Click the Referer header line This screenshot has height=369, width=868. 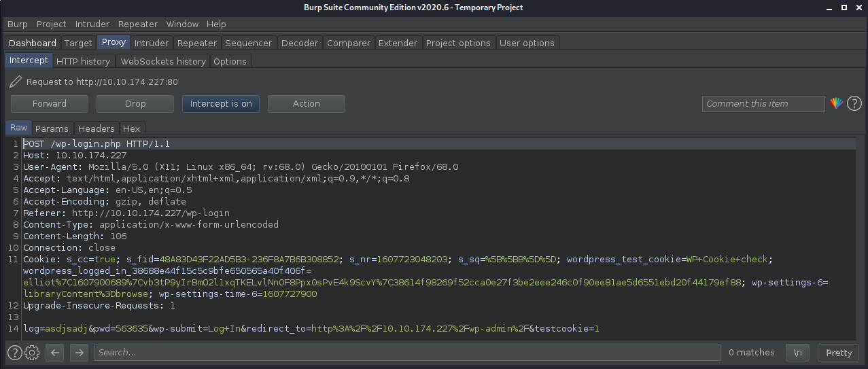[x=126, y=213]
